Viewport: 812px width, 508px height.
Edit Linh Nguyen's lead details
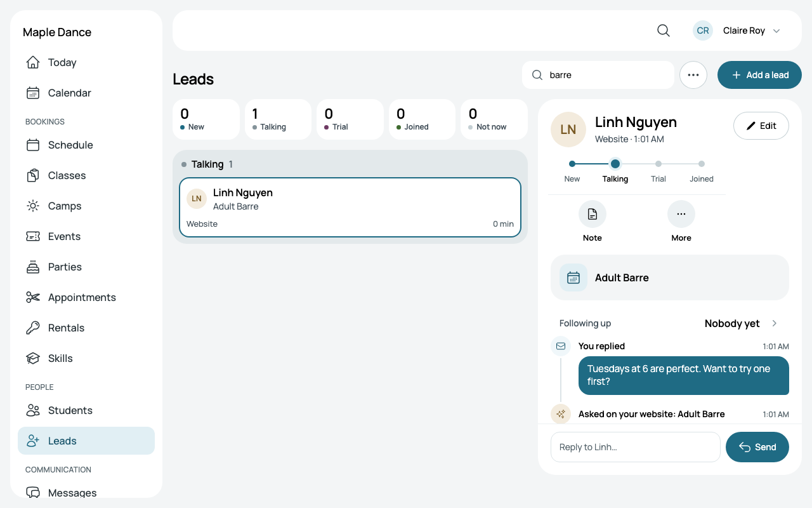[761, 126]
